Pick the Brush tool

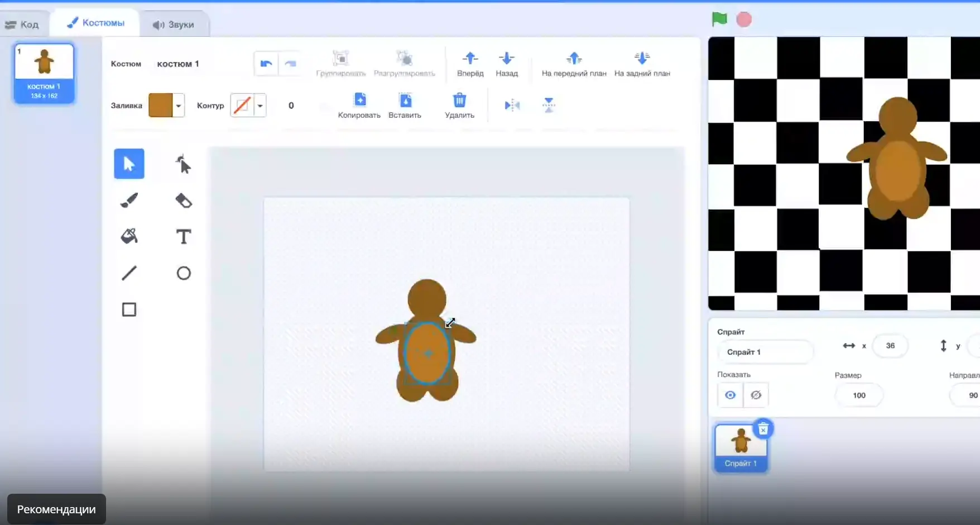pyautogui.click(x=129, y=200)
